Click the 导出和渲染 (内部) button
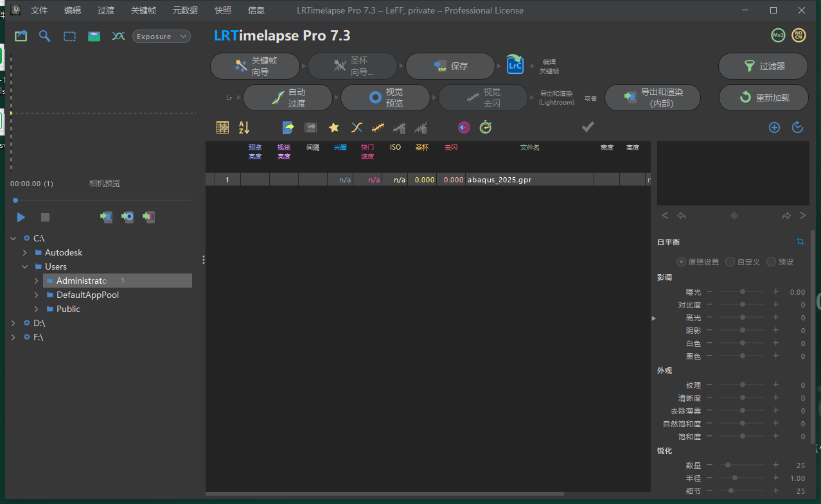The height and width of the screenshot is (504, 821). tap(653, 98)
